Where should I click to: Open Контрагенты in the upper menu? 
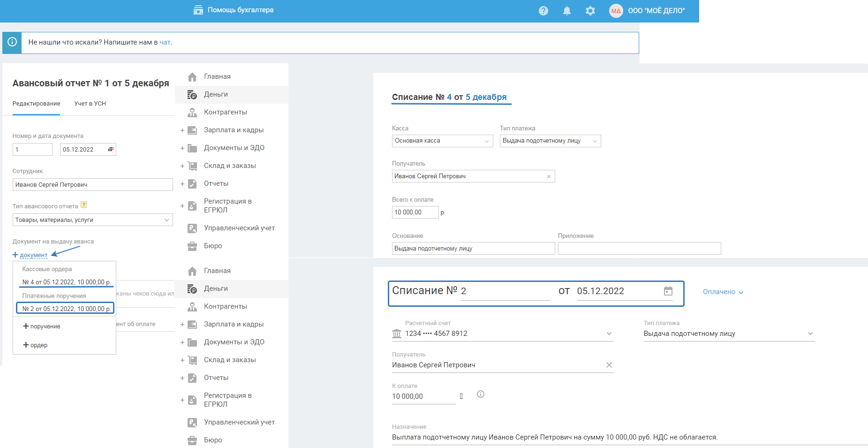[x=225, y=112]
